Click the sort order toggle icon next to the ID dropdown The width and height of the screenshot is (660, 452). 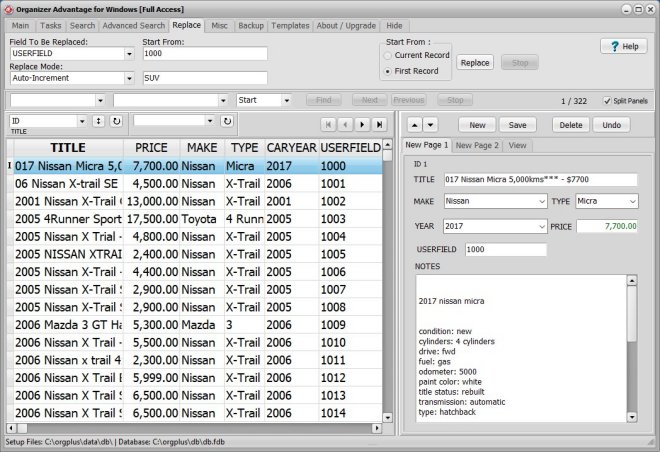pyautogui.click(x=98, y=121)
